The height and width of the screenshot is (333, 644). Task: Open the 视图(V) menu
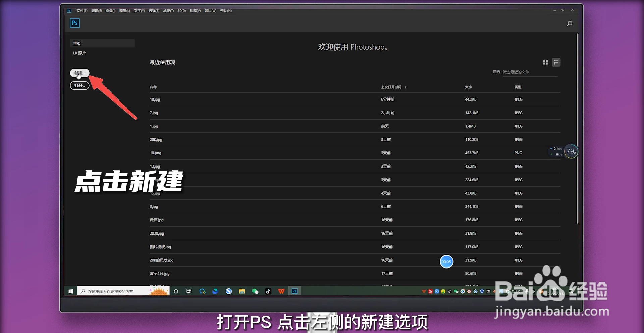pos(195,11)
